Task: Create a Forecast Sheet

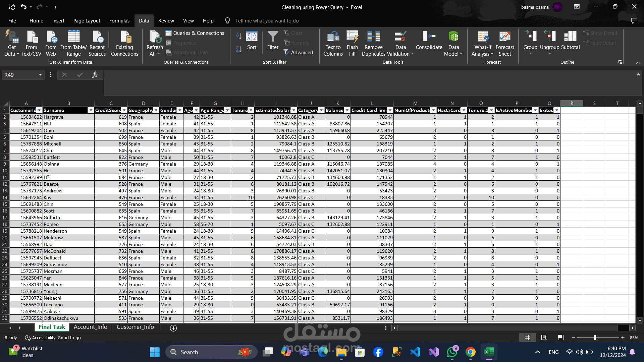Action: click(505, 44)
